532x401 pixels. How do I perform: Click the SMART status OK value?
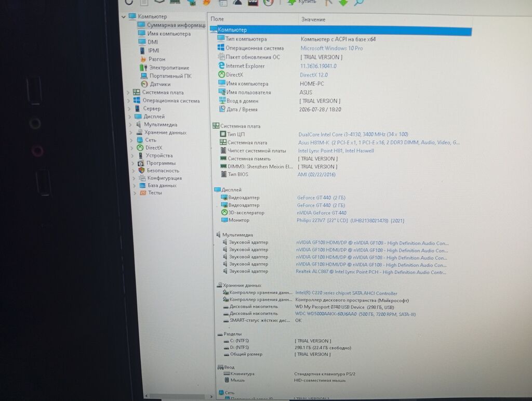pyautogui.click(x=298, y=320)
